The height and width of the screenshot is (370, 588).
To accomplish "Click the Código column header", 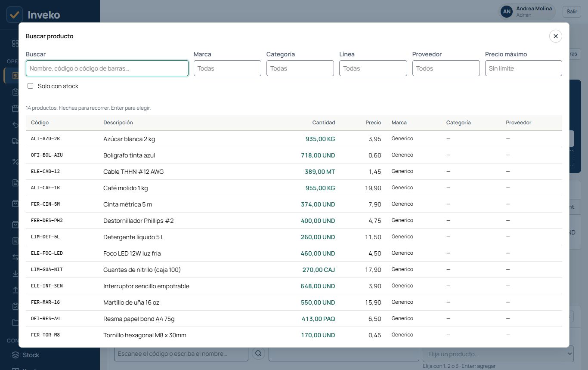I will click(x=40, y=123).
